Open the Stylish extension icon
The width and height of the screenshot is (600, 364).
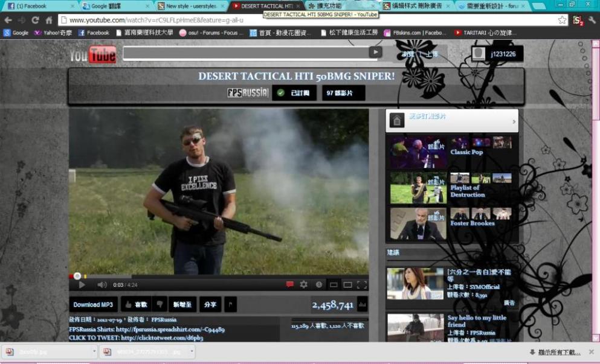(x=578, y=21)
